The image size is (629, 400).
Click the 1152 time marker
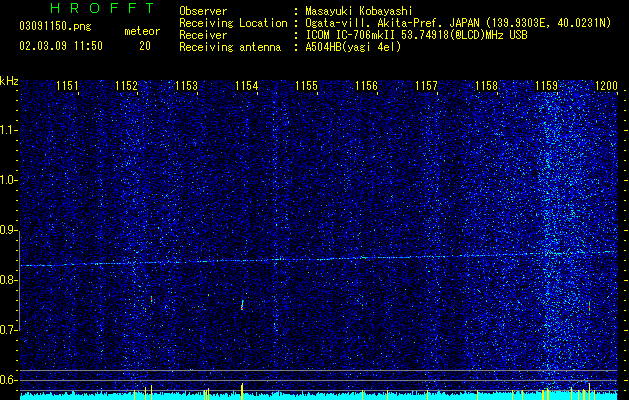126,85
